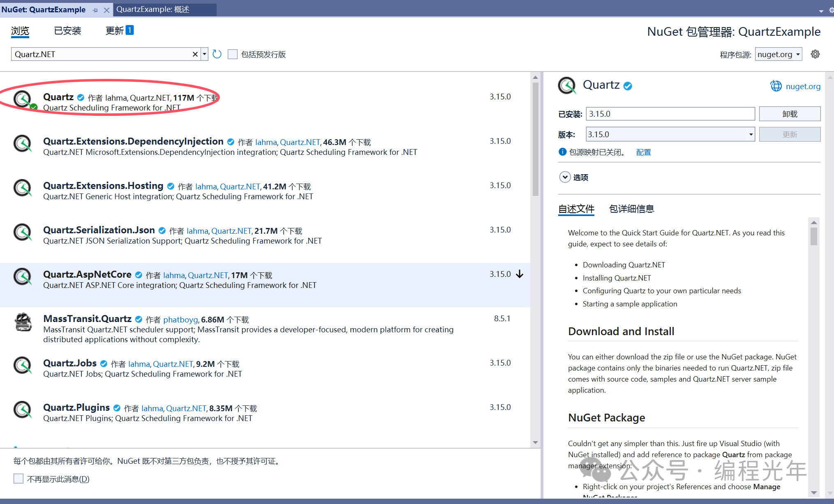The width and height of the screenshot is (834, 504).
Task: Open the phatboyg author link
Action: tap(180, 320)
